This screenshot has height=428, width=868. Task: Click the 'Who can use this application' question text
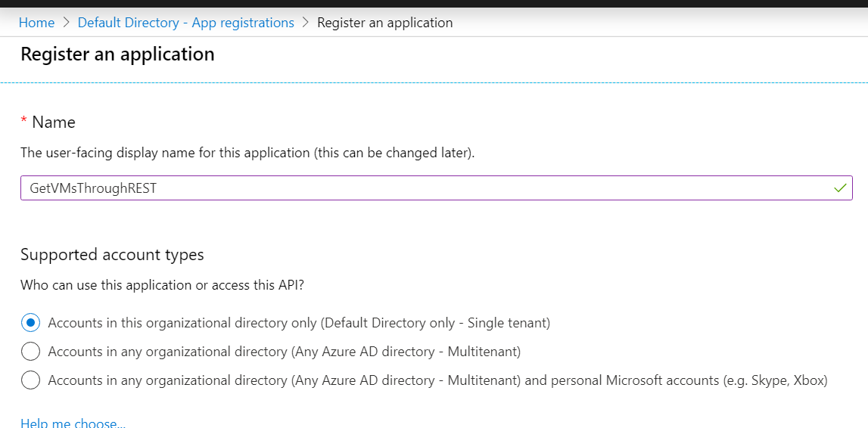click(x=162, y=285)
